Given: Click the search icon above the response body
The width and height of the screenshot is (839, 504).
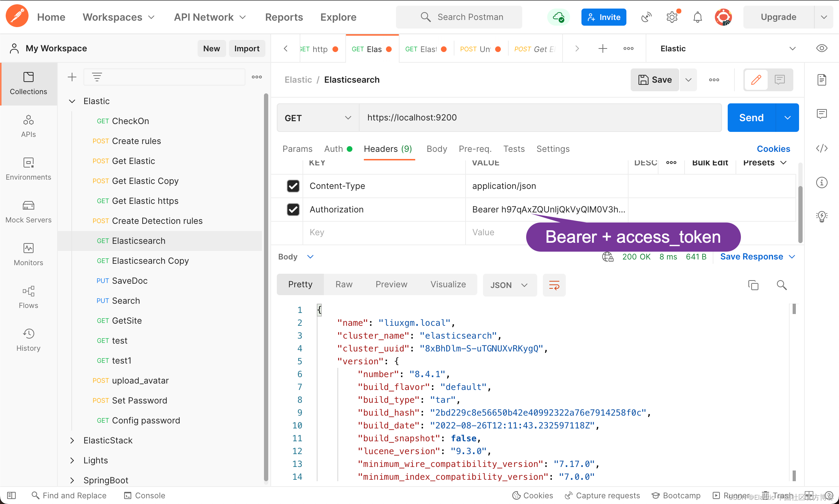Looking at the screenshot, I should coord(782,285).
